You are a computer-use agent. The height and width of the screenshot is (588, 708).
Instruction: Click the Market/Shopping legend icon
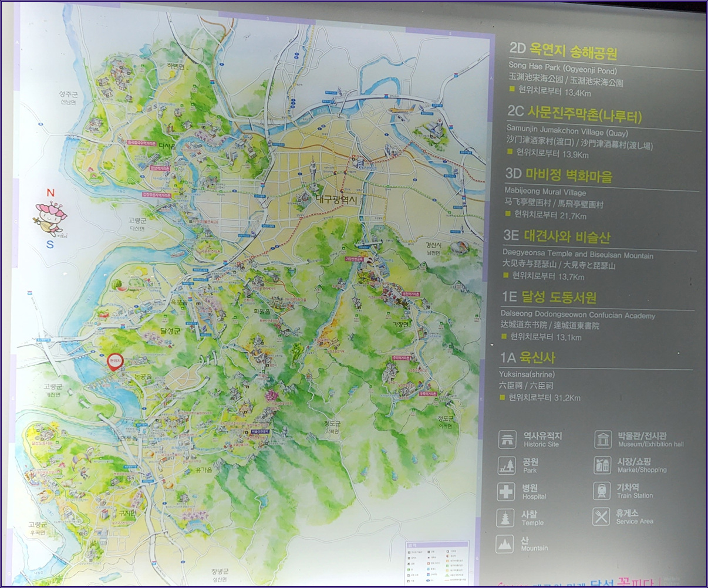tap(602, 465)
